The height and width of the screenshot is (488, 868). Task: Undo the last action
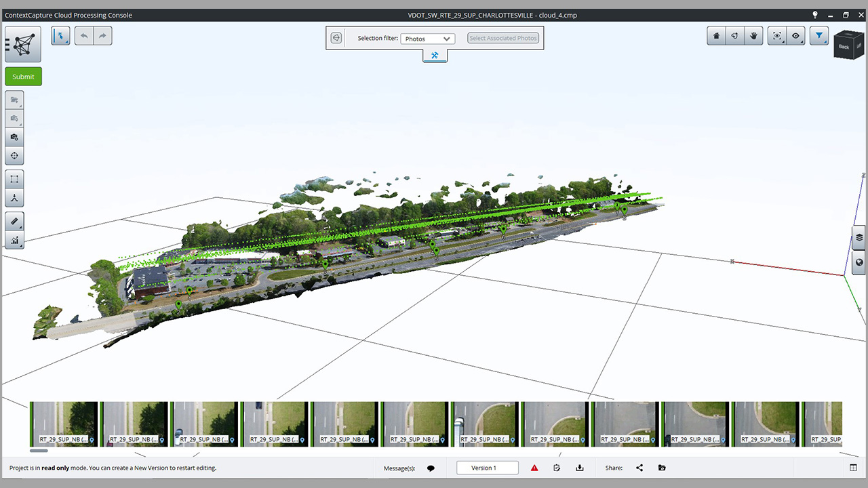84,36
